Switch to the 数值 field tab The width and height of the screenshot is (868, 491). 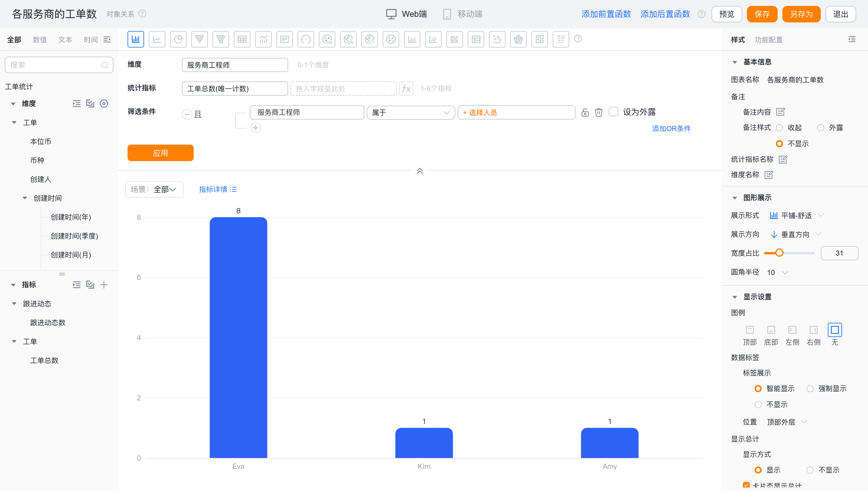click(40, 40)
